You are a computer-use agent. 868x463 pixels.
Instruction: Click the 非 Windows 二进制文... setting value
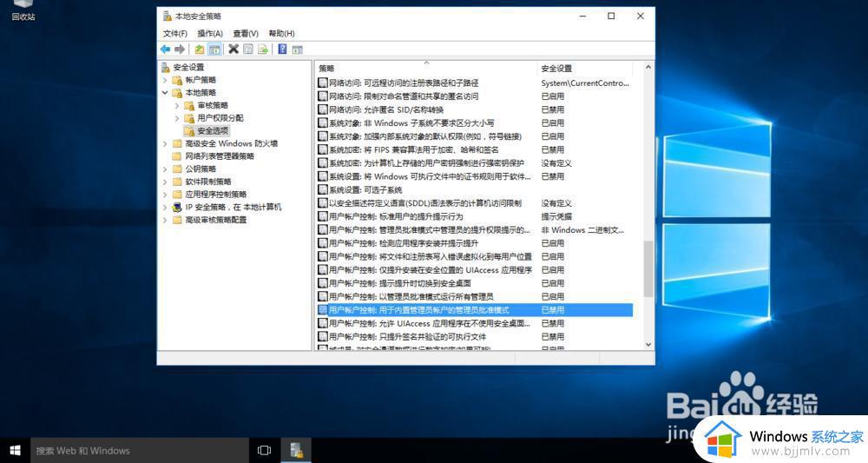click(582, 230)
